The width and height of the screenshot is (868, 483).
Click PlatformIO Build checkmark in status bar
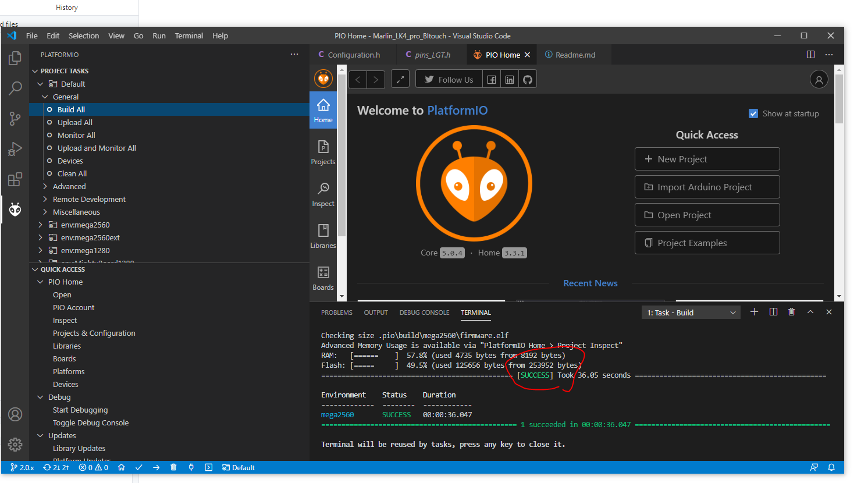(138, 467)
